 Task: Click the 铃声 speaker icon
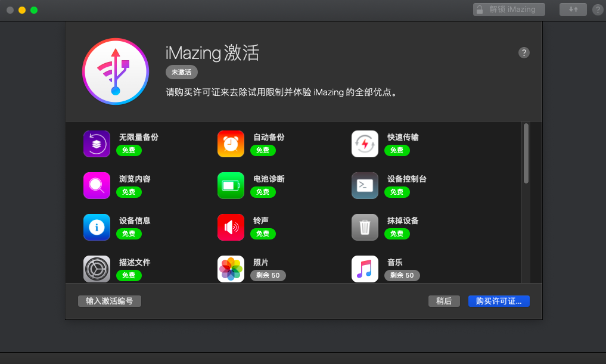coord(231,227)
